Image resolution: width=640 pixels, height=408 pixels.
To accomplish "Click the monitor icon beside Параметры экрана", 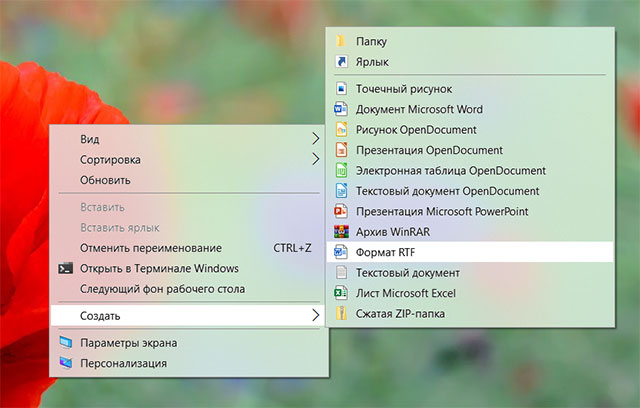I will pyautogui.click(x=65, y=342).
